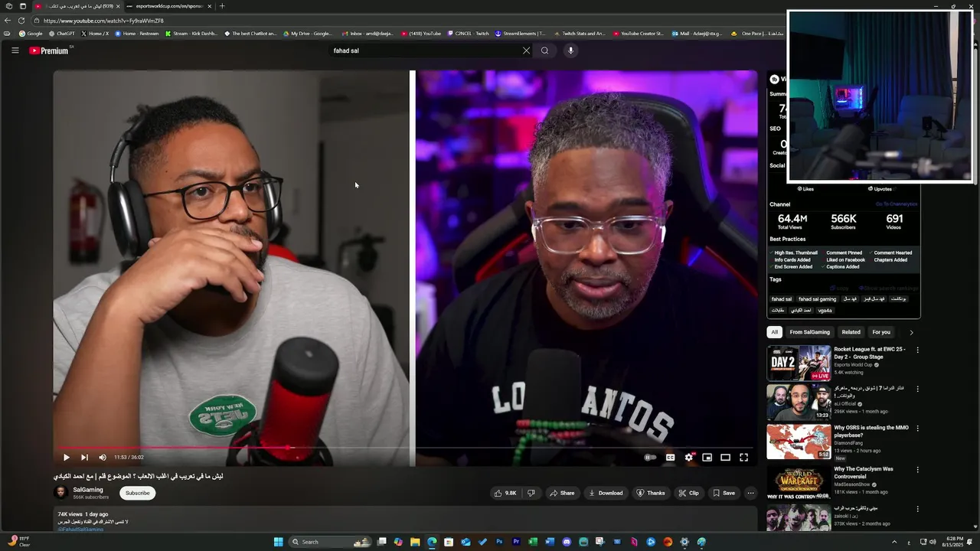The image size is (980, 551).
Task: Go back in browser history
Action: pyautogui.click(x=8, y=21)
